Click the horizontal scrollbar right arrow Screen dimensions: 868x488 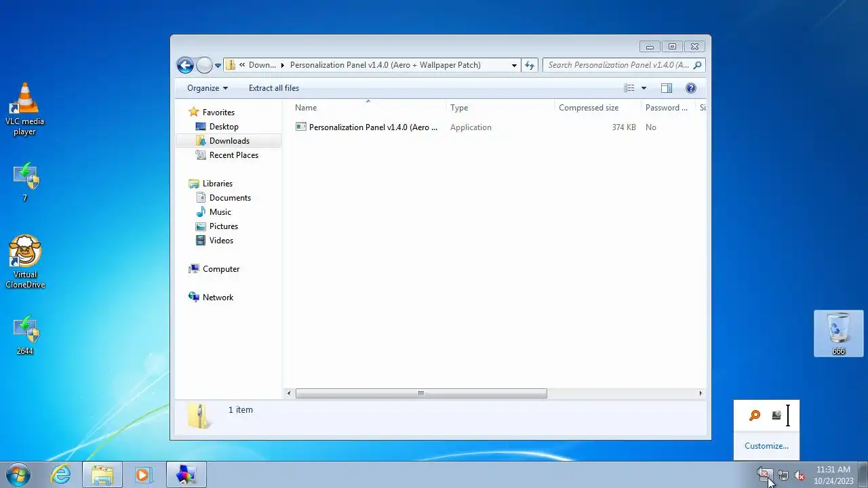701,393
